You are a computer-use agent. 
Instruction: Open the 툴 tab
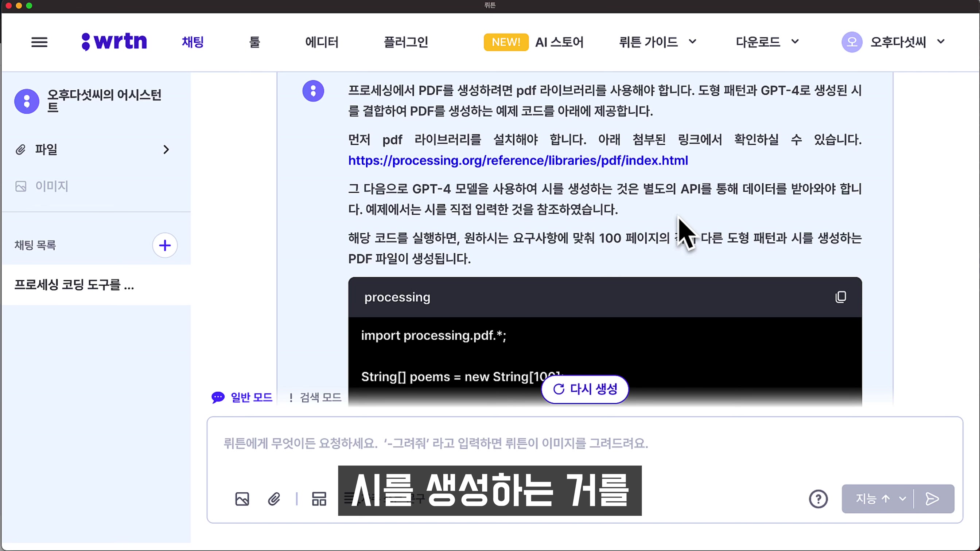254,42
